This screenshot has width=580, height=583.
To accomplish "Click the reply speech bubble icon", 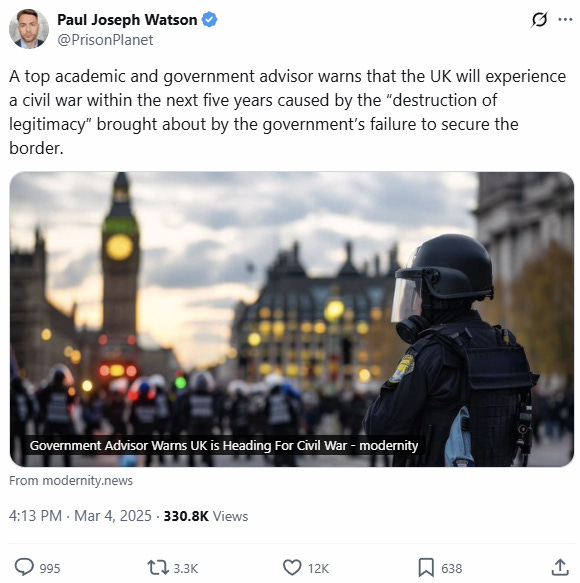I will point(24,567).
